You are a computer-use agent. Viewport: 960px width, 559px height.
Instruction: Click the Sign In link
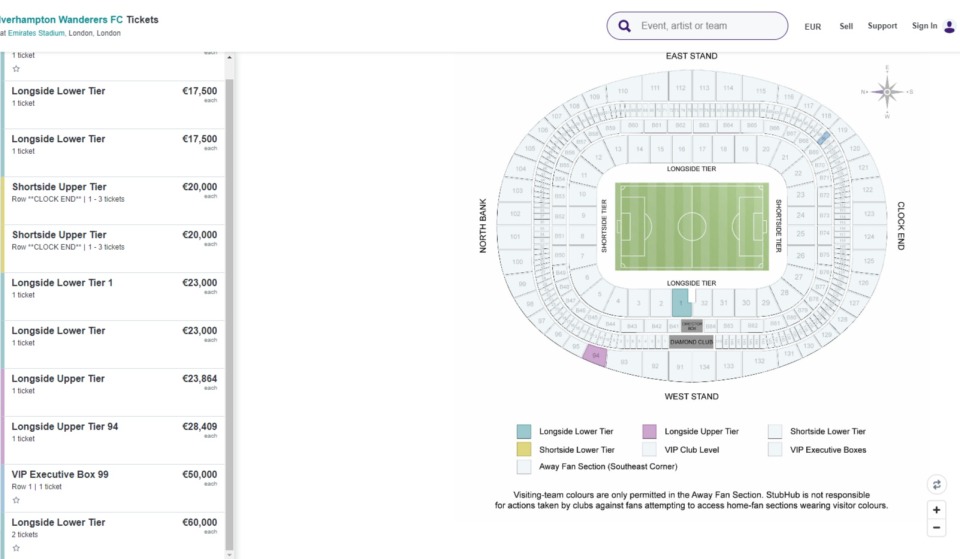click(x=924, y=26)
